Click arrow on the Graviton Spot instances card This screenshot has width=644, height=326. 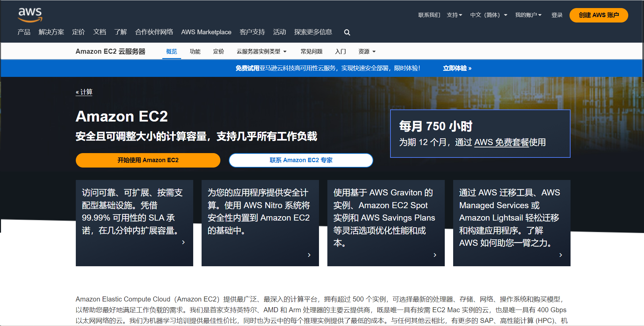pos(435,255)
